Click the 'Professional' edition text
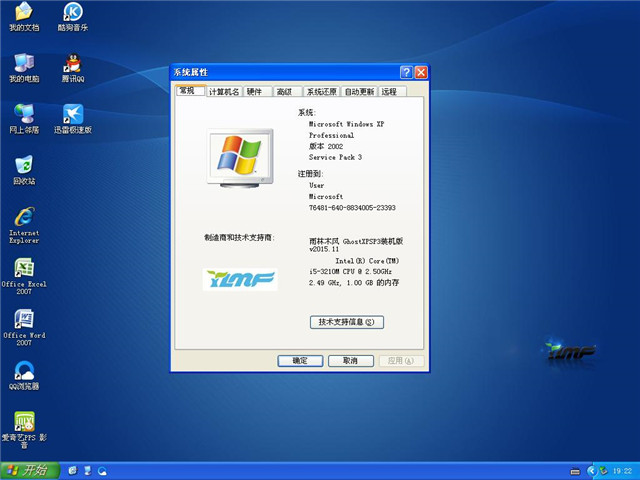 (x=331, y=135)
